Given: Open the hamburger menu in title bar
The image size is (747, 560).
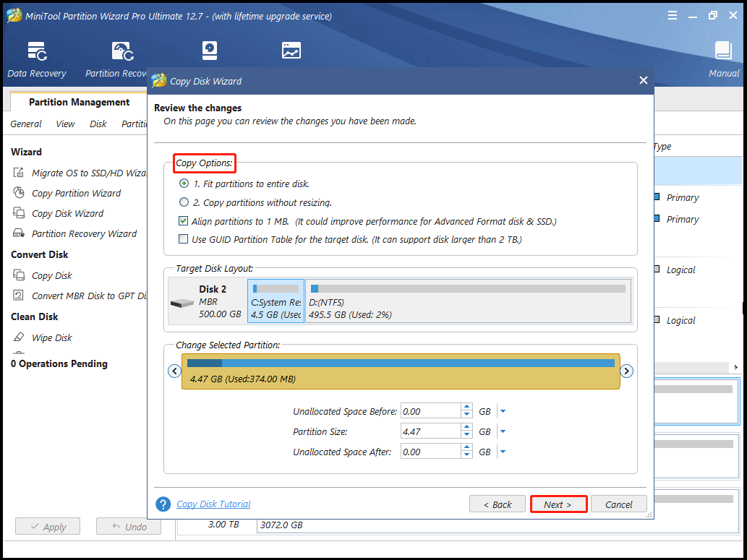Looking at the screenshot, I should tap(673, 15).
